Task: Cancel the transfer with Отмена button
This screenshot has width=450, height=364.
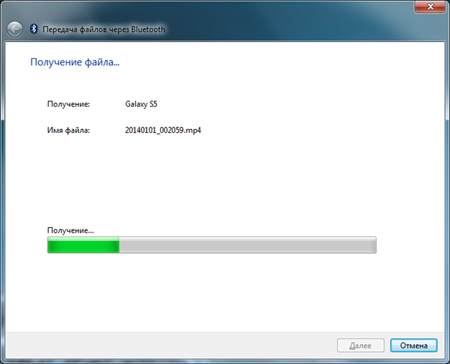Action: tap(414, 346)
